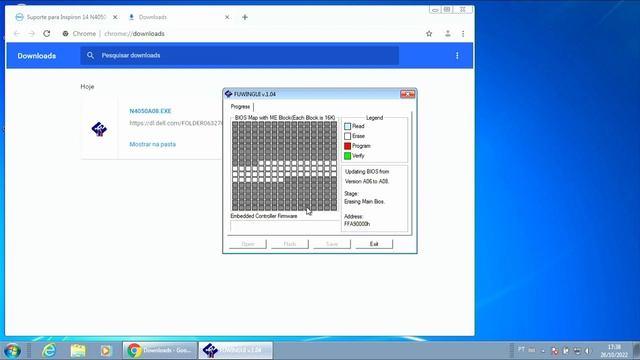Click the greyed Save button
The width and height of the screenshot is (640, 360).
coord(332,244)
